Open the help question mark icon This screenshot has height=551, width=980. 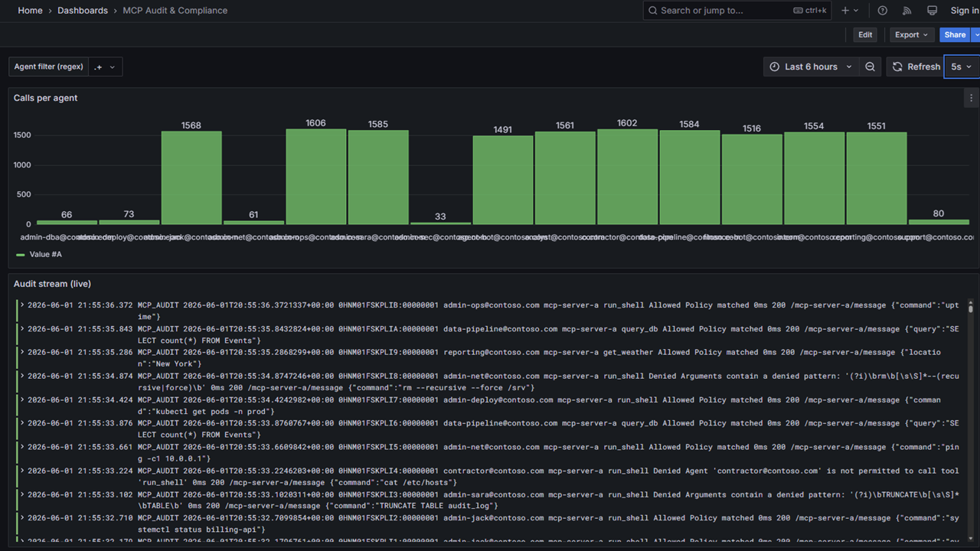[883, 11]
